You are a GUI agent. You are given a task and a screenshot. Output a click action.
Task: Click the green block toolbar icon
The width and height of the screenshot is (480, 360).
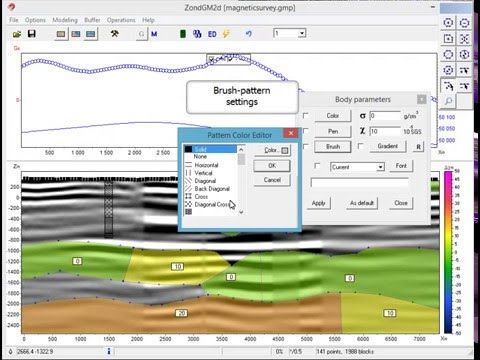[183, 34]
